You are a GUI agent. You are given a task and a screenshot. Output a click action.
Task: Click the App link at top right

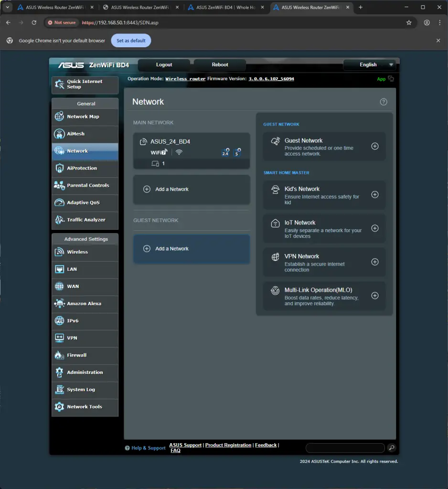[381, 79]
